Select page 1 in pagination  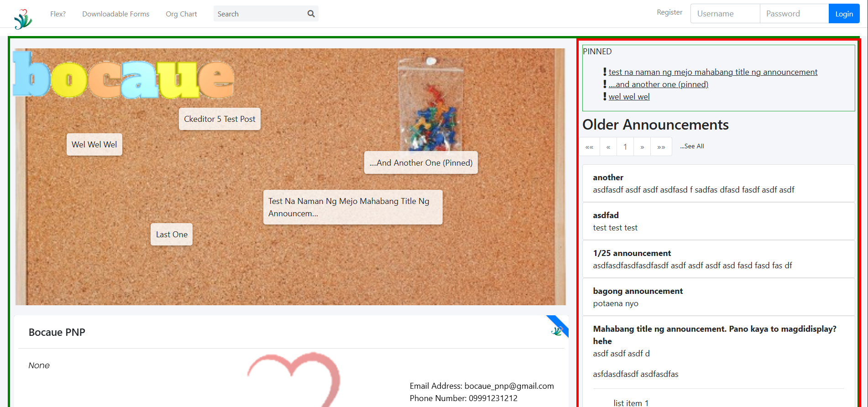pyautogui.click(x=625, y=147)
